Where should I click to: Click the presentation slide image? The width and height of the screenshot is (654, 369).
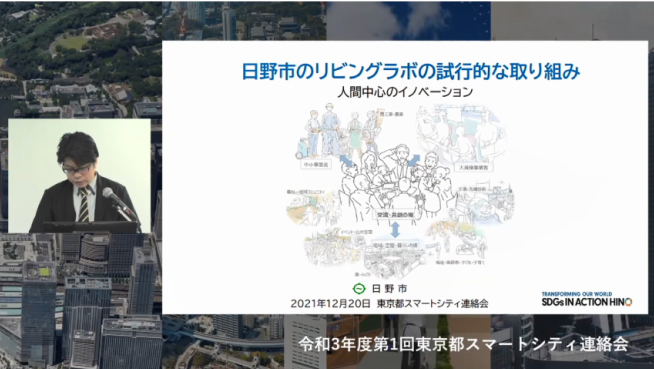click(x=405, y=177)
